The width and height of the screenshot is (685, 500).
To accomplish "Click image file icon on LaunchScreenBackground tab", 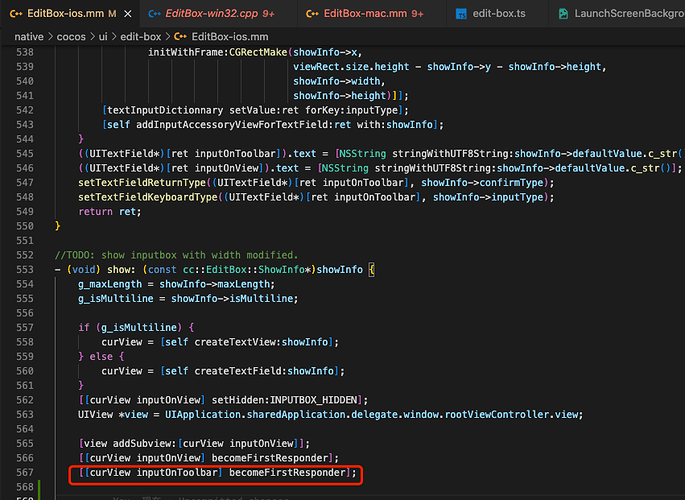I will [x=563, y=14].
